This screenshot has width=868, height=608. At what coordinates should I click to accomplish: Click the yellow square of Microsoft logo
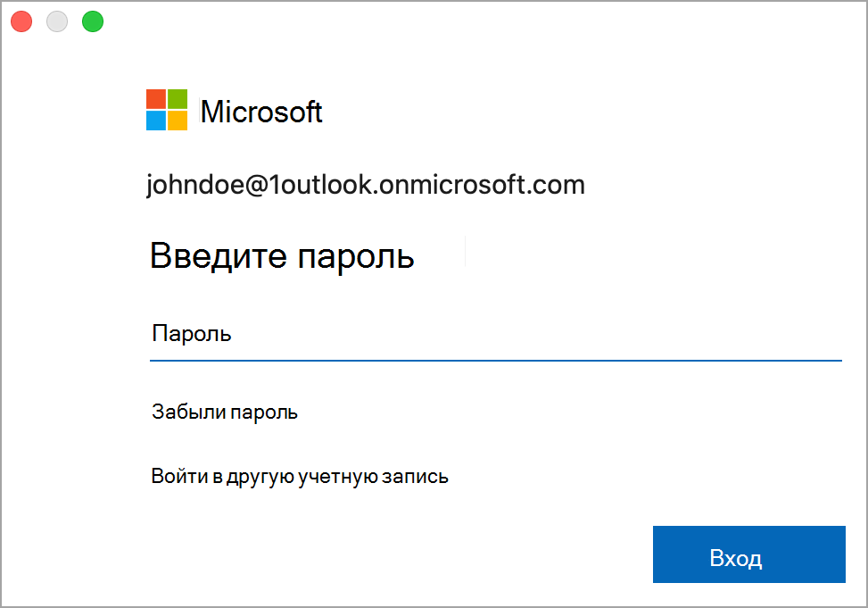(178, 121)
